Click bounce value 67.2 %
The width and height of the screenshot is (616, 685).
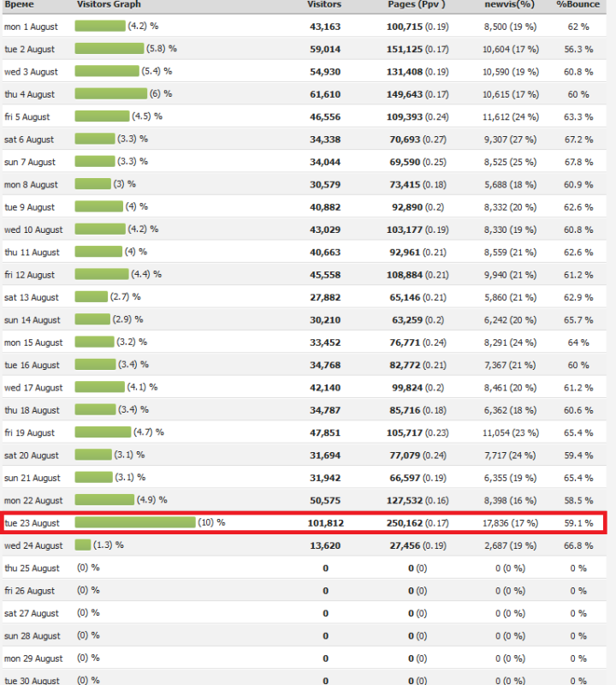[x=578, y=140]
